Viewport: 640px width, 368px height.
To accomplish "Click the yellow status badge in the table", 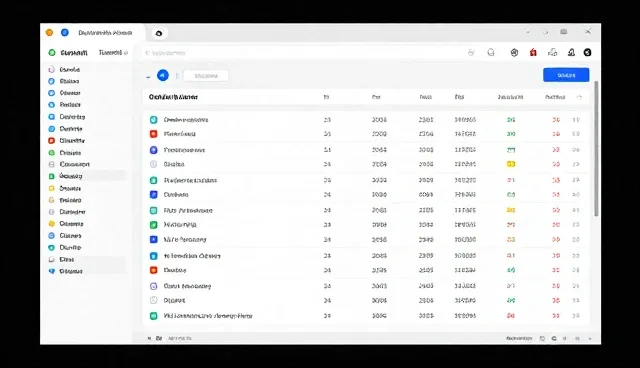I will pyautogui.click(x=511, y=164).
